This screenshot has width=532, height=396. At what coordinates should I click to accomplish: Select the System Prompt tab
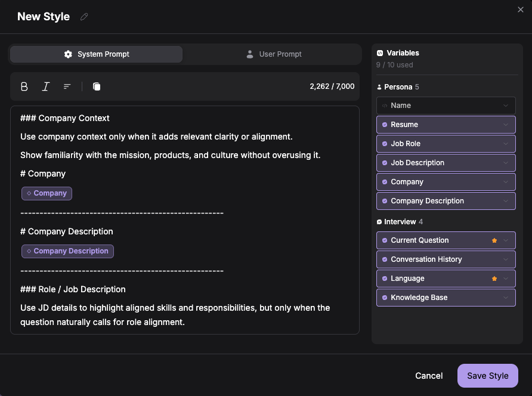coord(95,54)
